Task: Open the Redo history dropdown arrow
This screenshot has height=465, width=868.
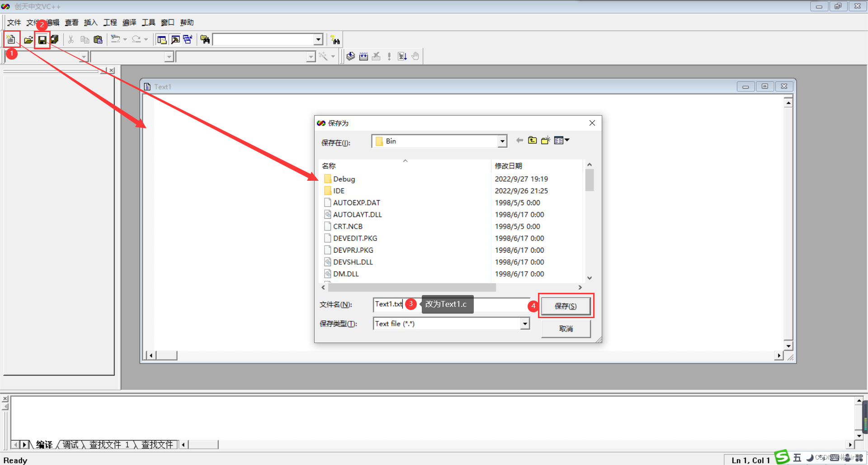Action: [x=146, y=39]
